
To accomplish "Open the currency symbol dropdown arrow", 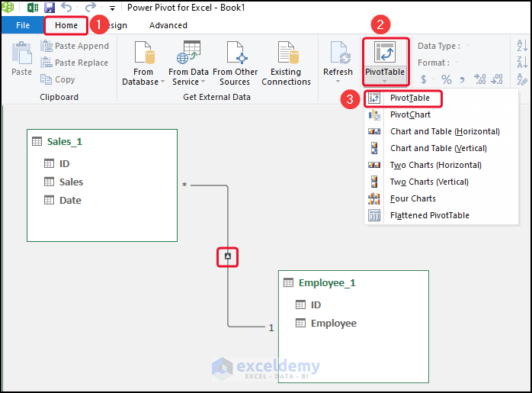I will [433, 79].
